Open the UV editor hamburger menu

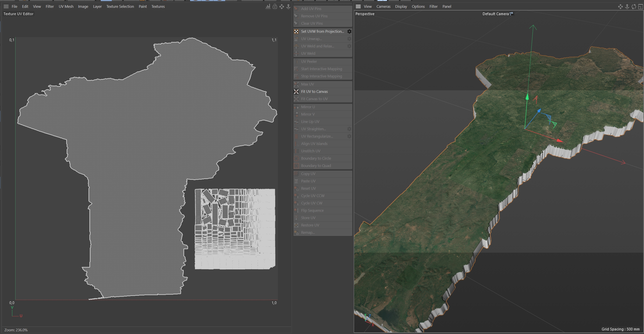coord(6,6)
